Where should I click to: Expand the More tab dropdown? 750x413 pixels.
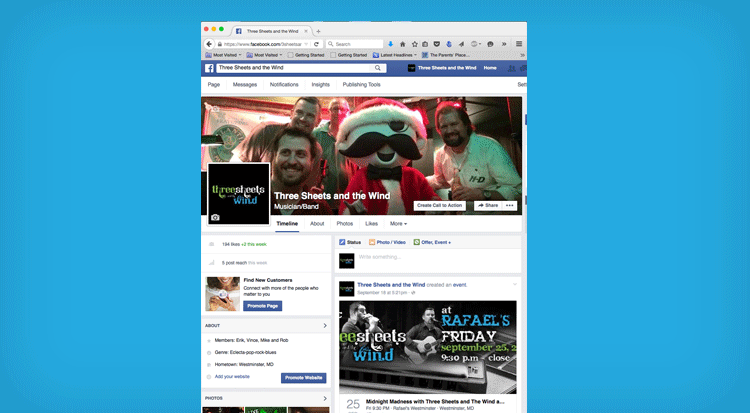click(398, 224)
